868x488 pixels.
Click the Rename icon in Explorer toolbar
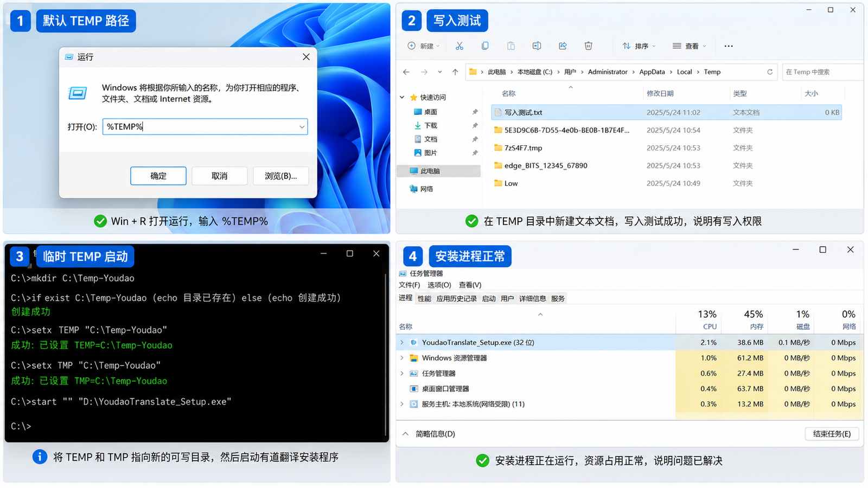click(x=537, y=46)
